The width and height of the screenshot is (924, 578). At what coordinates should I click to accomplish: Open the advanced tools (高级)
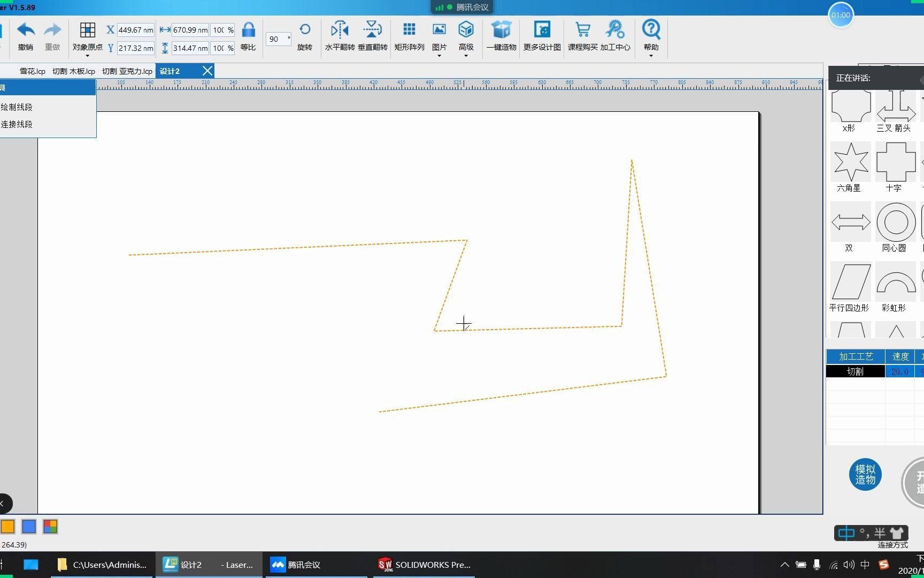(x=466, y=36)
